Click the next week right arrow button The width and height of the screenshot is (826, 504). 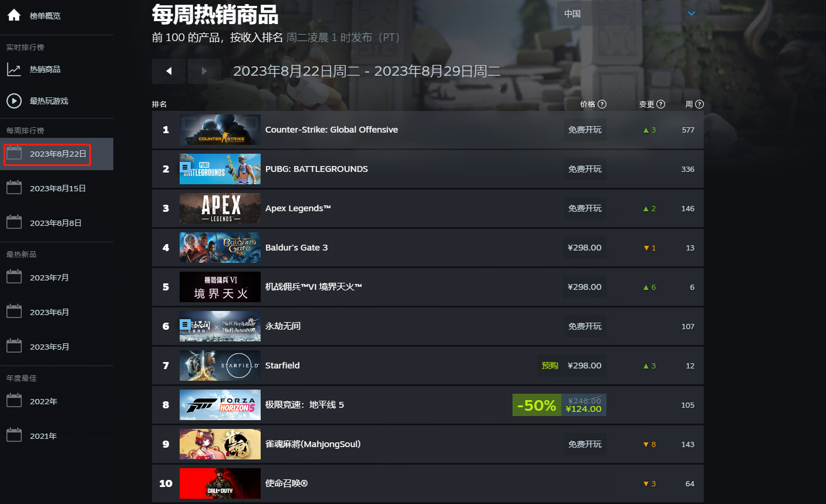tap(204, 71)
